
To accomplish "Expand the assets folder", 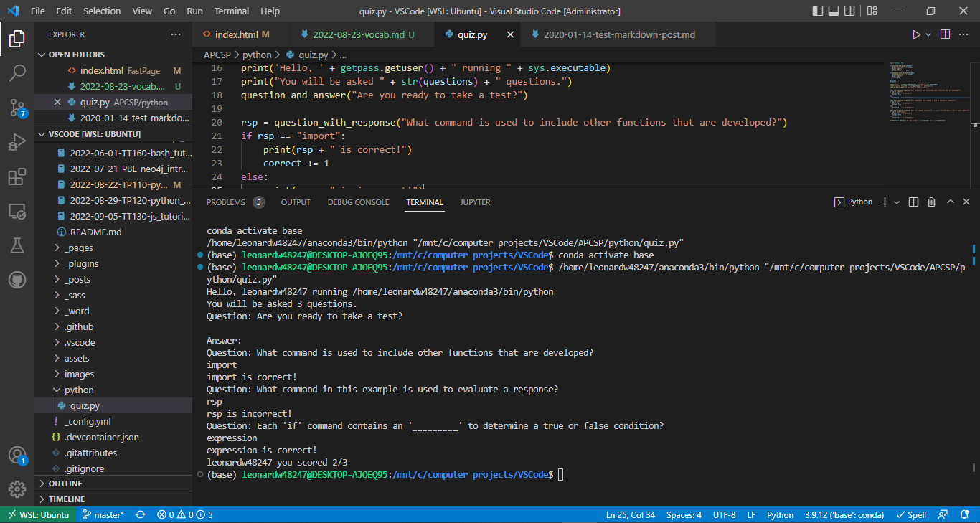I will [113, 358].
